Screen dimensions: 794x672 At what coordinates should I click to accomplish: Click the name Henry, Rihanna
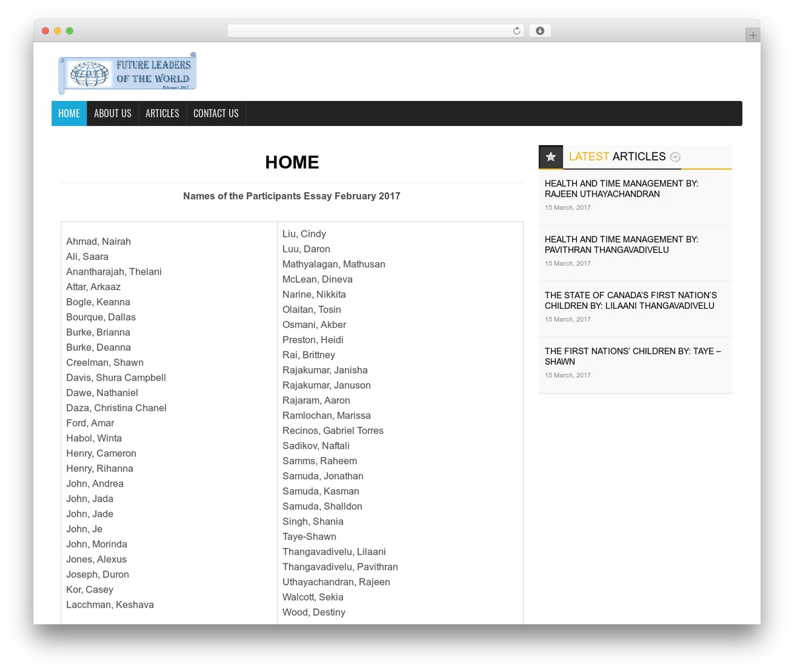coord(100,469)
